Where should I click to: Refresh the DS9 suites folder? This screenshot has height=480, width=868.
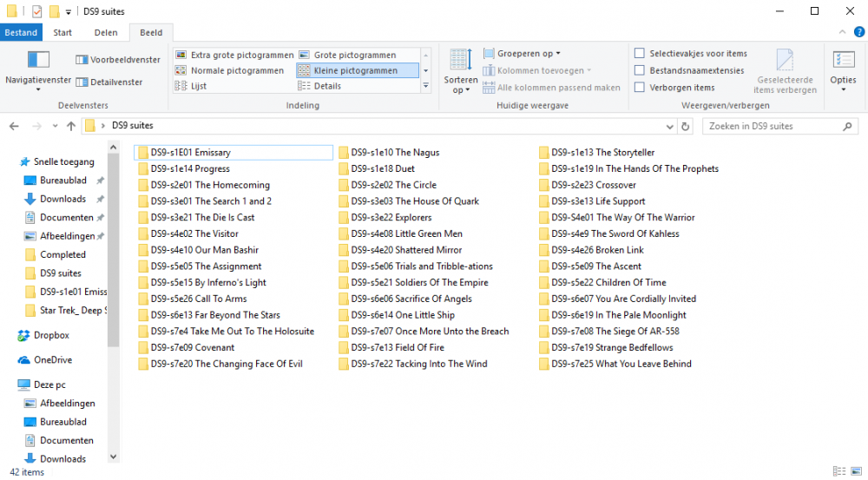pos(686,126)
